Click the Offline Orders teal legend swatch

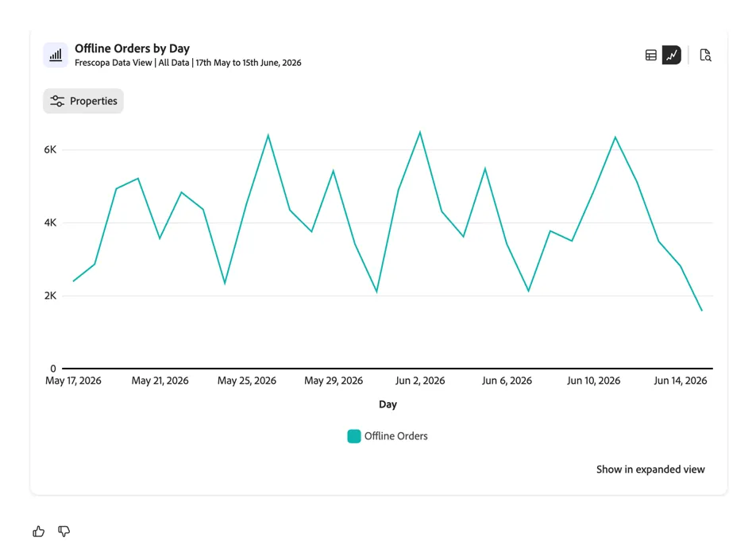354,436
